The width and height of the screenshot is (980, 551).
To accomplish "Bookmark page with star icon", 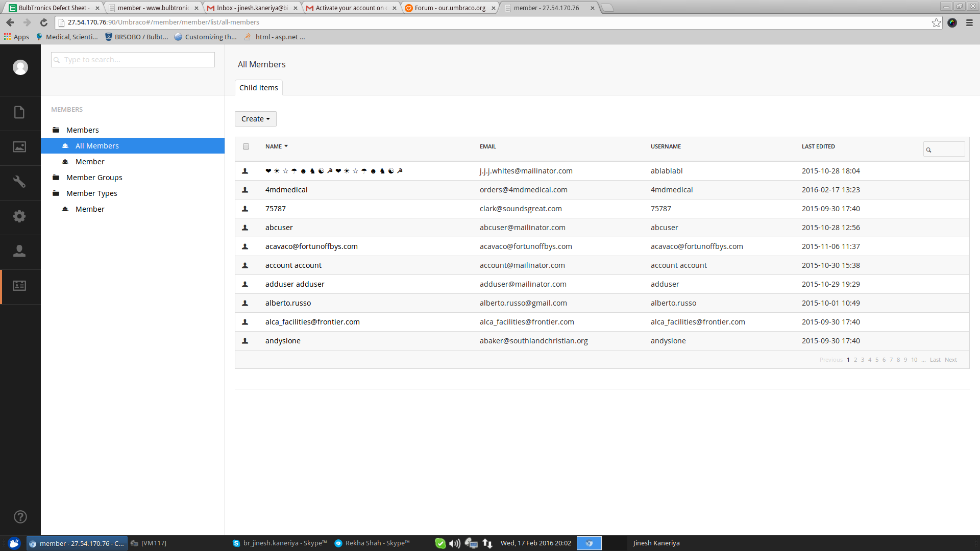I will click(936, 22).
